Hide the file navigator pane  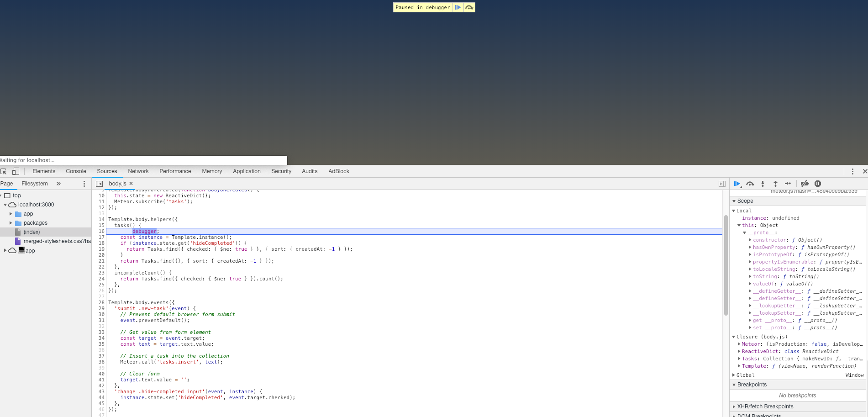[99, 184]
